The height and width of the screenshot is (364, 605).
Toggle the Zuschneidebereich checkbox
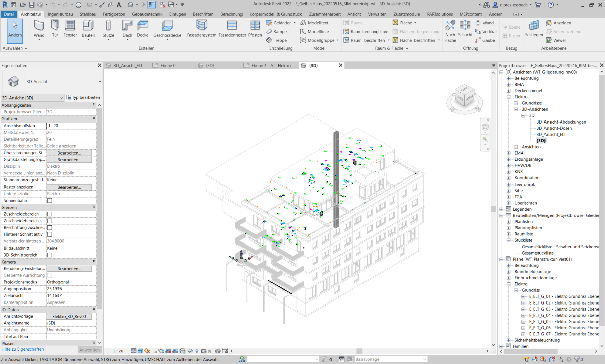point(49,214)
